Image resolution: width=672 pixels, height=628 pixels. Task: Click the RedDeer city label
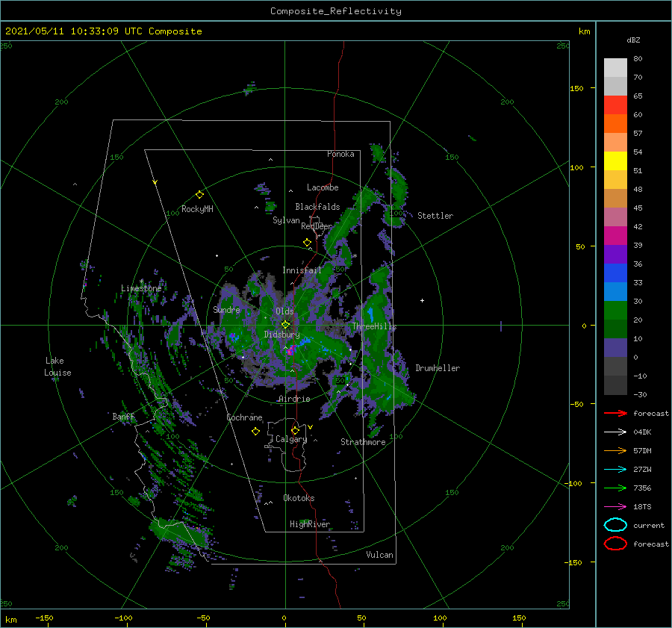pos(317,226)
